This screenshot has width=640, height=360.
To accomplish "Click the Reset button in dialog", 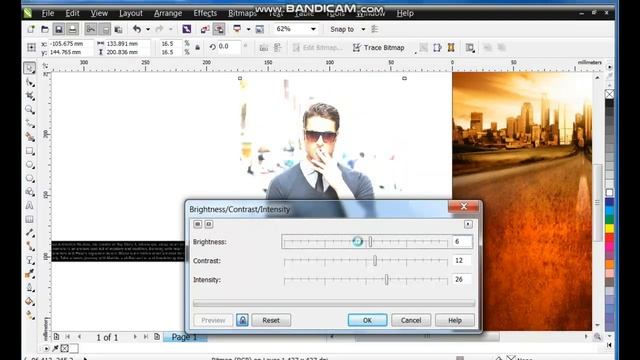I will tap(271, 320).
